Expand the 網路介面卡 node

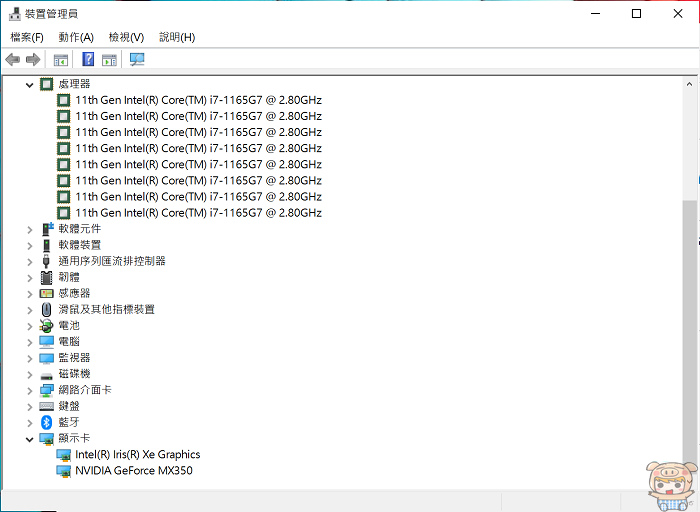point(30,391)
